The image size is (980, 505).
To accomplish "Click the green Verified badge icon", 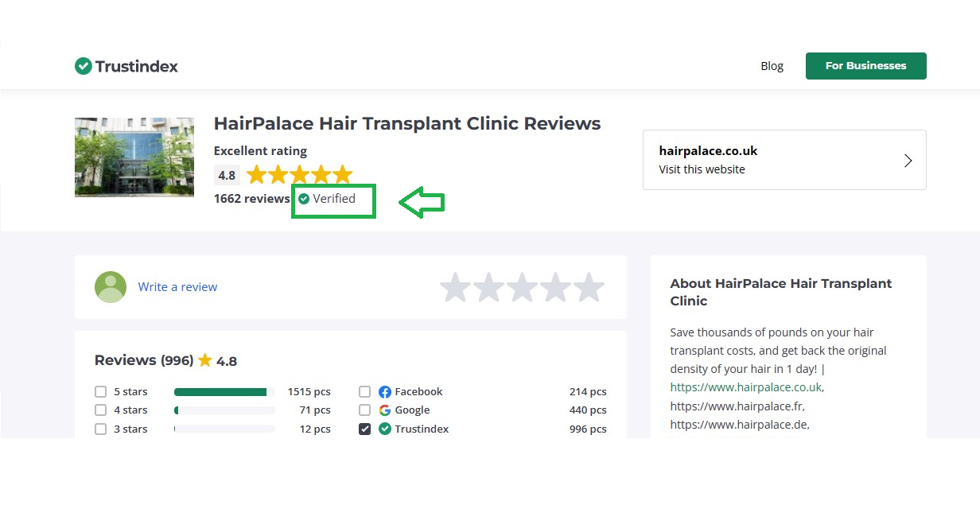I will coord(304,199).
